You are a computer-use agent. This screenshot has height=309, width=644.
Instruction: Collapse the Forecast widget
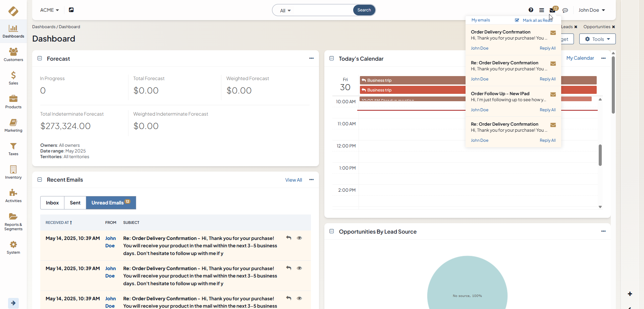click(40, 58)
